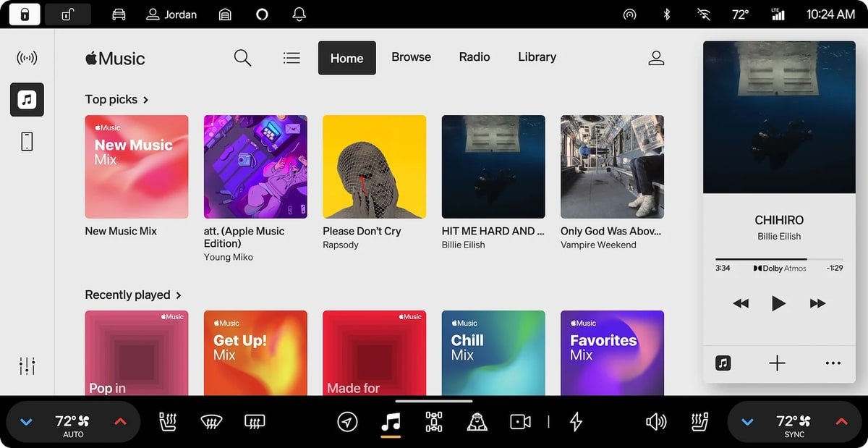
Task: Open navigation app in dock
Action: click(x=347, y=421)
